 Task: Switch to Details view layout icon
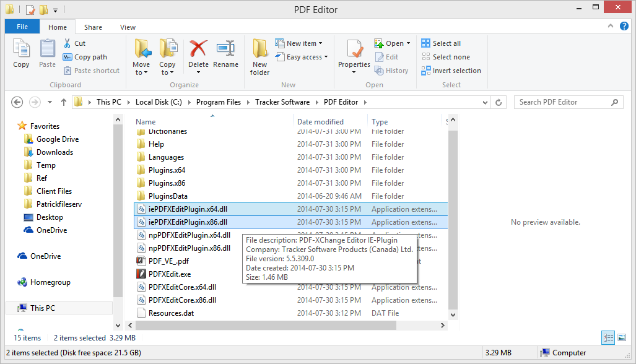point(608,337)
